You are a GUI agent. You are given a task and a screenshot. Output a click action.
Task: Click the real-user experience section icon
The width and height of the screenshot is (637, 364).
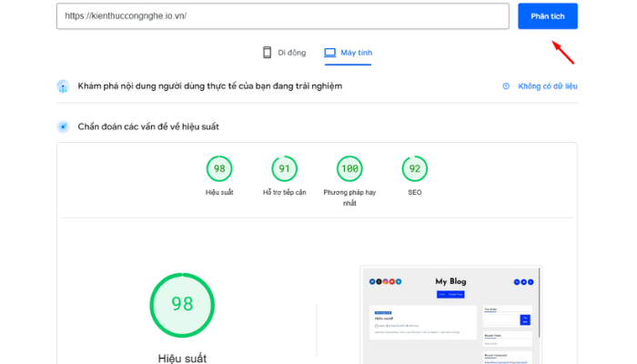pyautogui.click(x=63, y=86)
